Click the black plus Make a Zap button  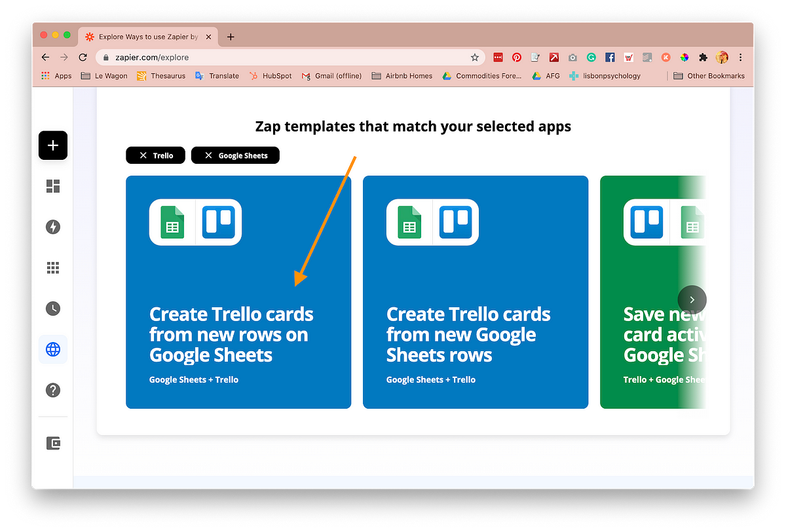click(x=53, y=145)
